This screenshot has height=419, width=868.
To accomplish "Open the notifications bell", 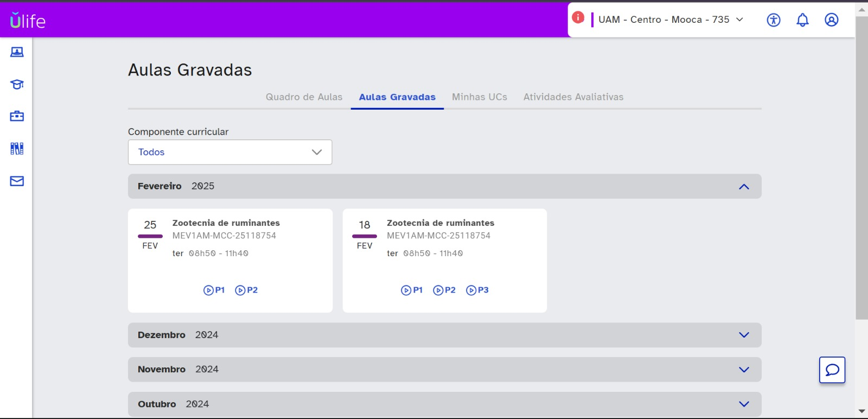I will tap(802, 20).
